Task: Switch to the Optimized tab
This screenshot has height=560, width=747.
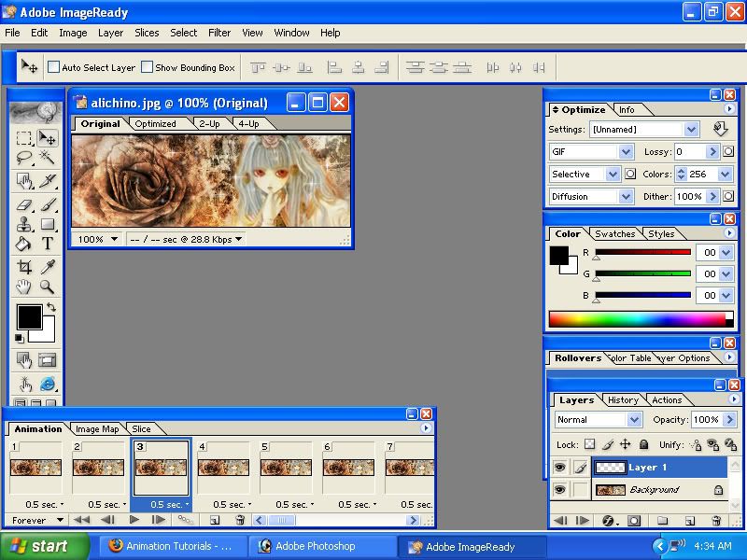Action: (155, 124)
